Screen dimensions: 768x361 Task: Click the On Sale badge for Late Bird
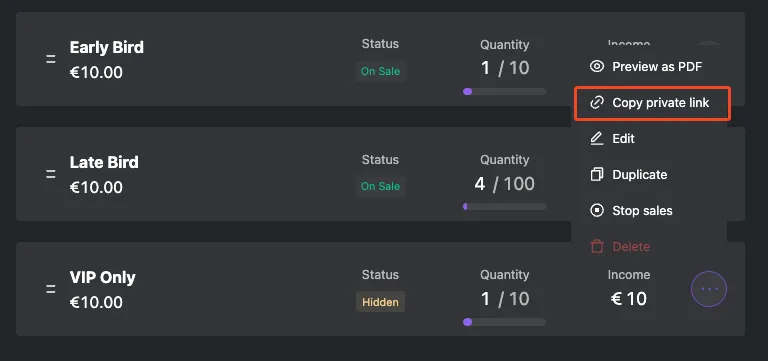pyautogui.click(x=380, y=186)
